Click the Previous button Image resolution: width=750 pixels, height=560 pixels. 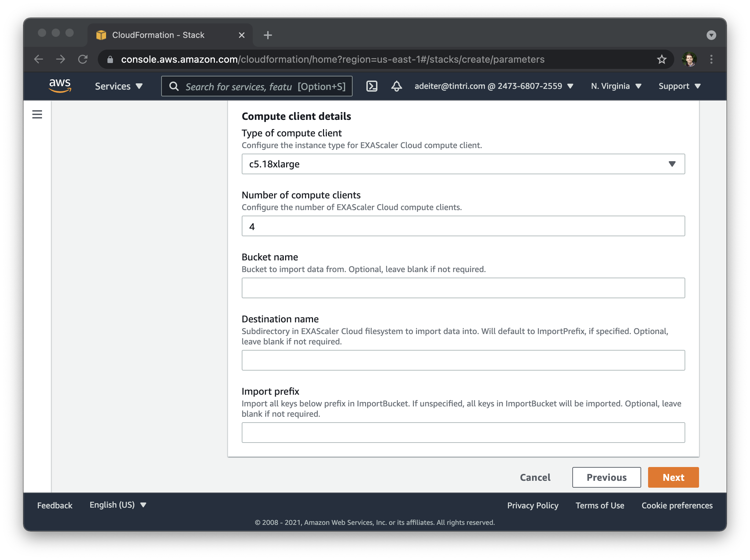click(x=606, y=477)
